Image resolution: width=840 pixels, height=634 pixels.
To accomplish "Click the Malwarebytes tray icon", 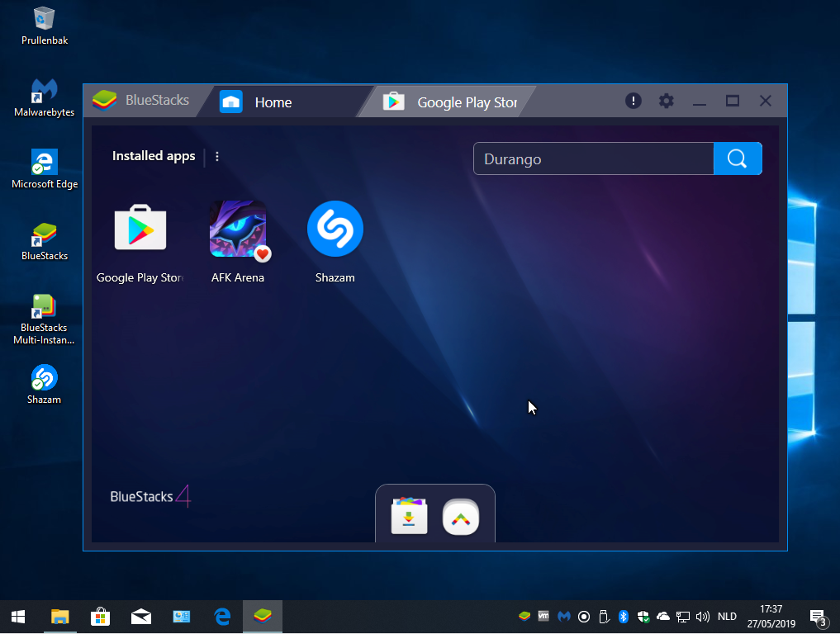I will pyautogui.click(x=564, y=617).
